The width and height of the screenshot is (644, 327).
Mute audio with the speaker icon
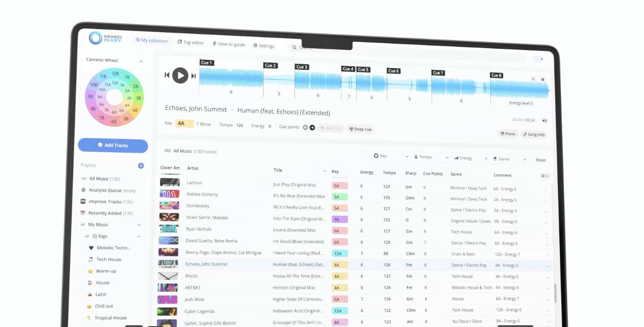545,120
